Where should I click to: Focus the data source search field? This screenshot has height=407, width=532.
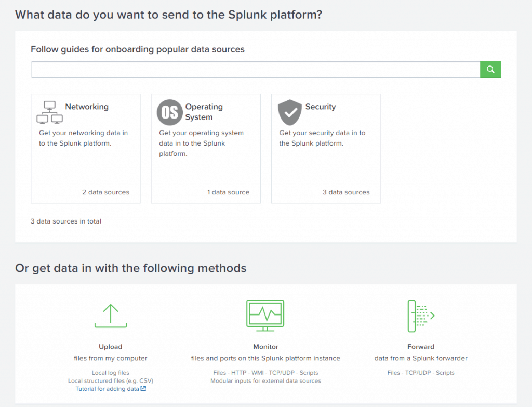point(256,70)
